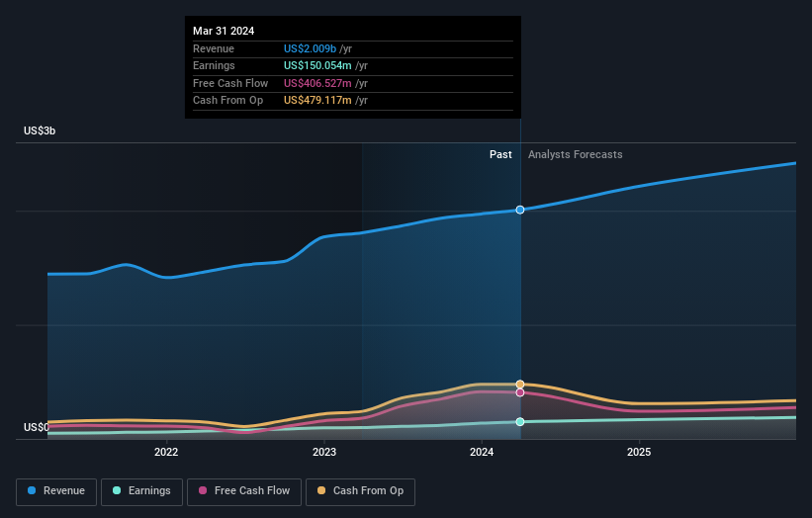Screen dimensions: 812x518
Task: Toggle the Free Cash Flow legend series
Action: coord(244,491)
